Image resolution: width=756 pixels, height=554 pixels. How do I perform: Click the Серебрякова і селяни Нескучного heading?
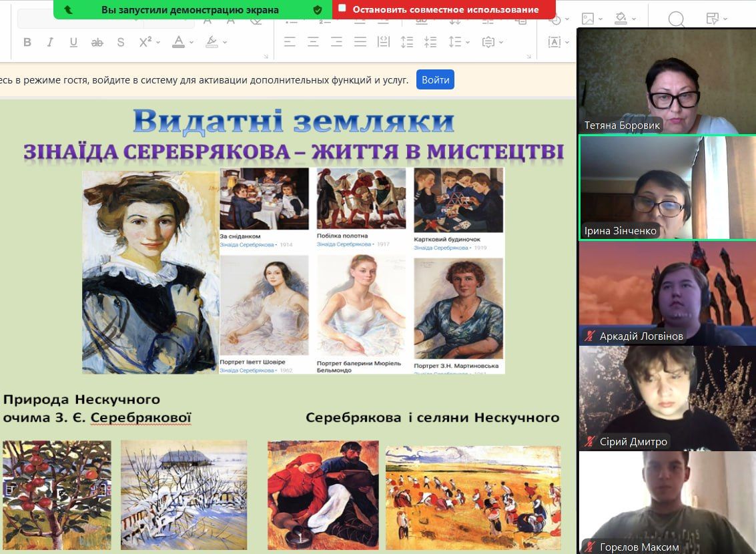click(432, 418)
